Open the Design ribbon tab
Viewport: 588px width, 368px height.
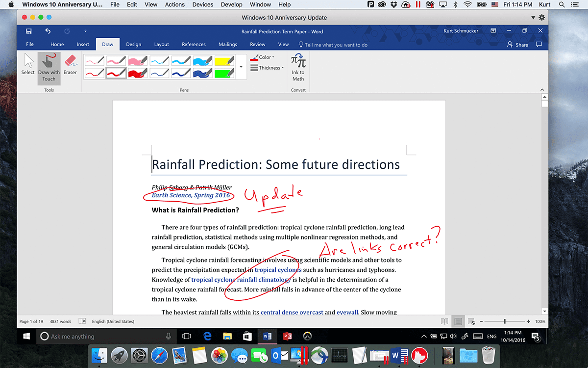pyautogui.click(x=133, y=44)
